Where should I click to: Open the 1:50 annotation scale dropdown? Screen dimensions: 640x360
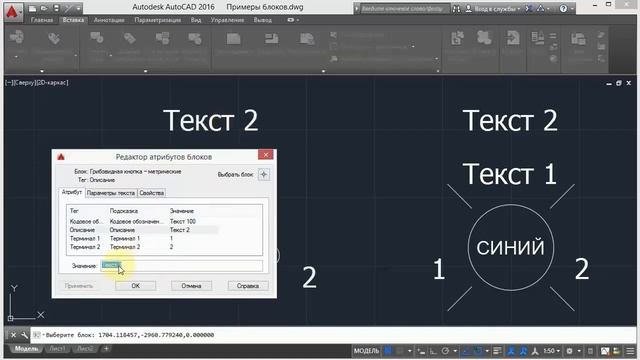coord(551,351)
